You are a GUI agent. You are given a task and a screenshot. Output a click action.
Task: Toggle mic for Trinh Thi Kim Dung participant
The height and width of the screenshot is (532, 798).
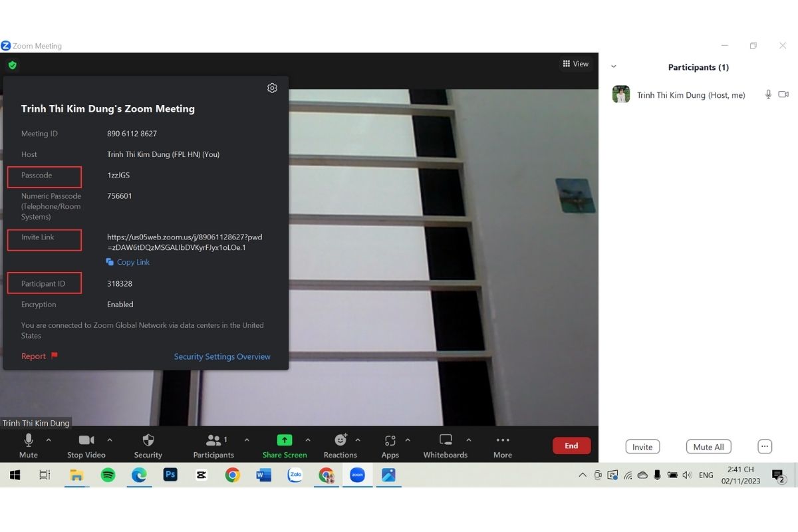tap(768, 95)
